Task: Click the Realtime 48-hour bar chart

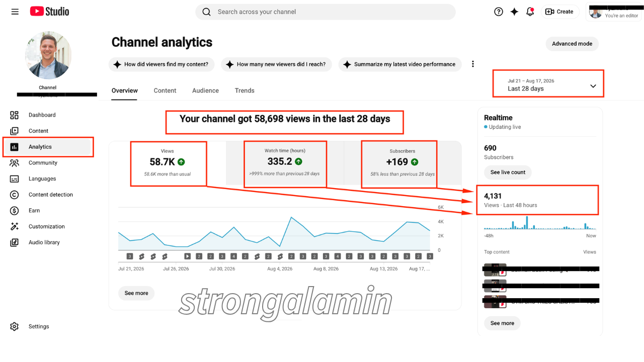Action: pyautogui.click(x=540, y=223)
